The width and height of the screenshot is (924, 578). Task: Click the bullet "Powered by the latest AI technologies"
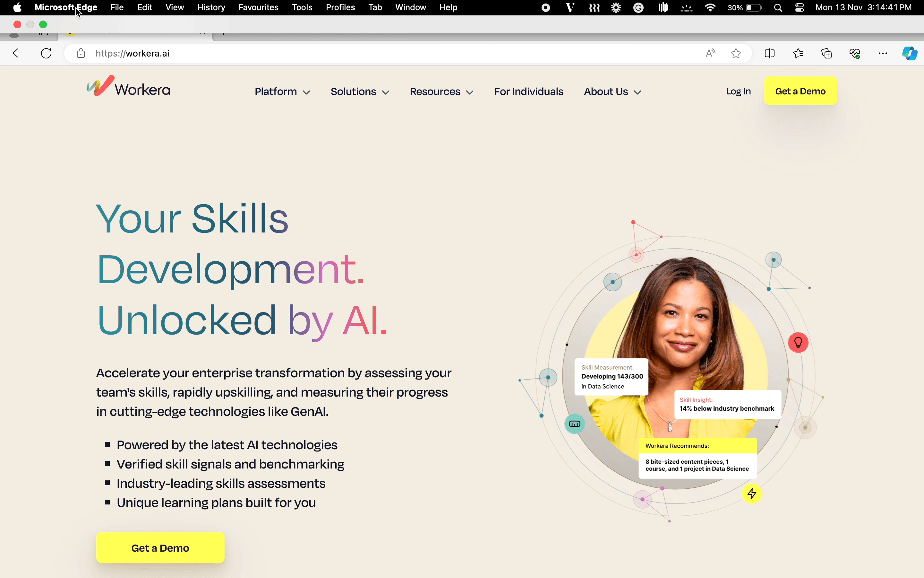227,445
